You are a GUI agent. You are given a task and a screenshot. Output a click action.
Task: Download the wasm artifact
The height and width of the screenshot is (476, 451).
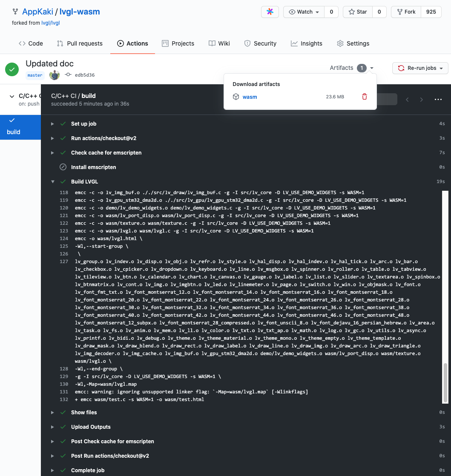click(250, 97)
